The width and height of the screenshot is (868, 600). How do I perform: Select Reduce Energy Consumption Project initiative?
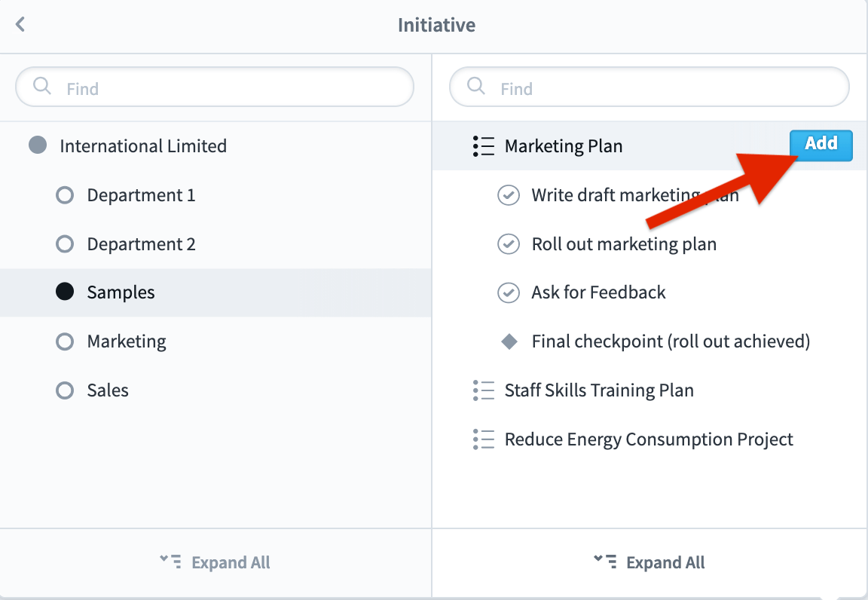pyautogui.click(x=649, y=439)
